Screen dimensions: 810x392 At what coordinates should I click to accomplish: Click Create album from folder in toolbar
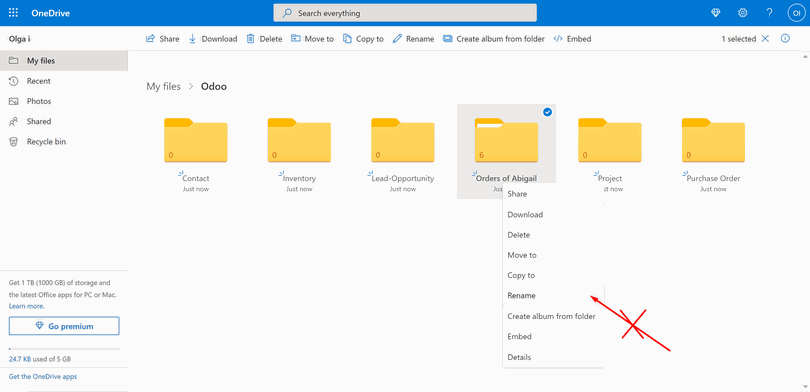494,39
